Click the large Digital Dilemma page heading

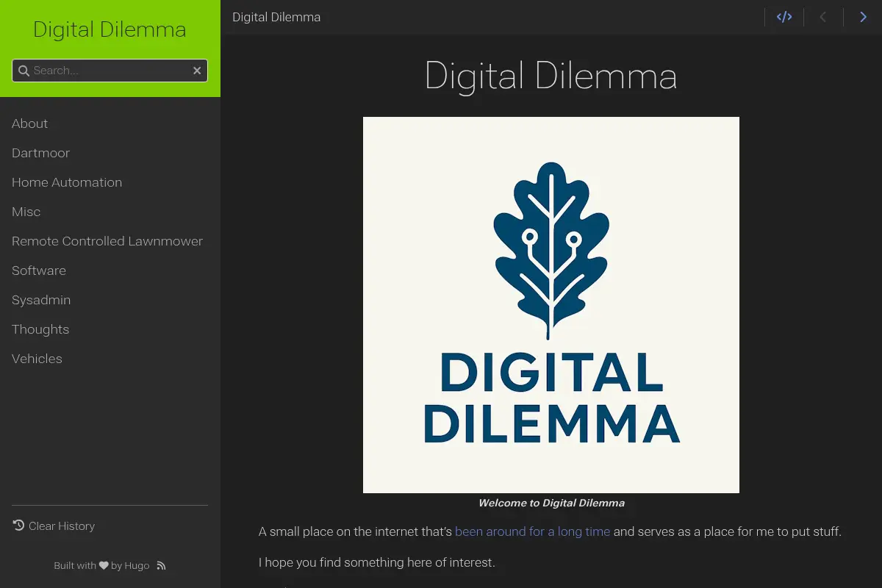point(551,76)
